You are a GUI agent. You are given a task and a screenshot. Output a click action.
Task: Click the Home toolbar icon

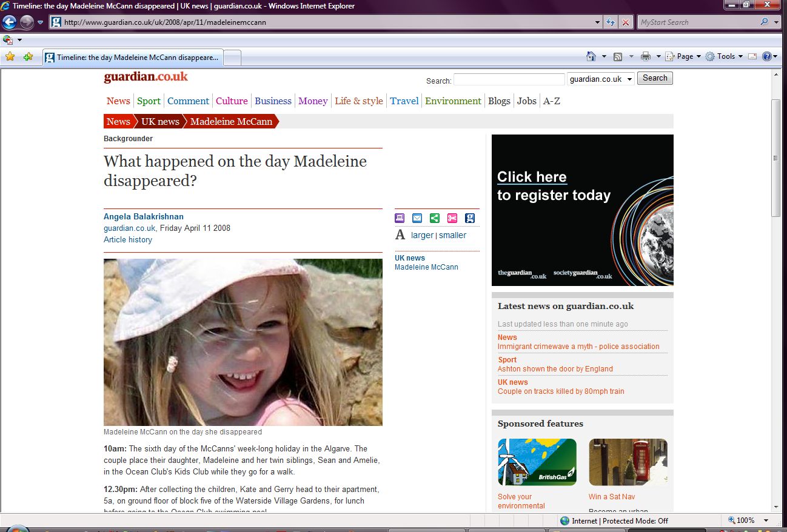591,56
